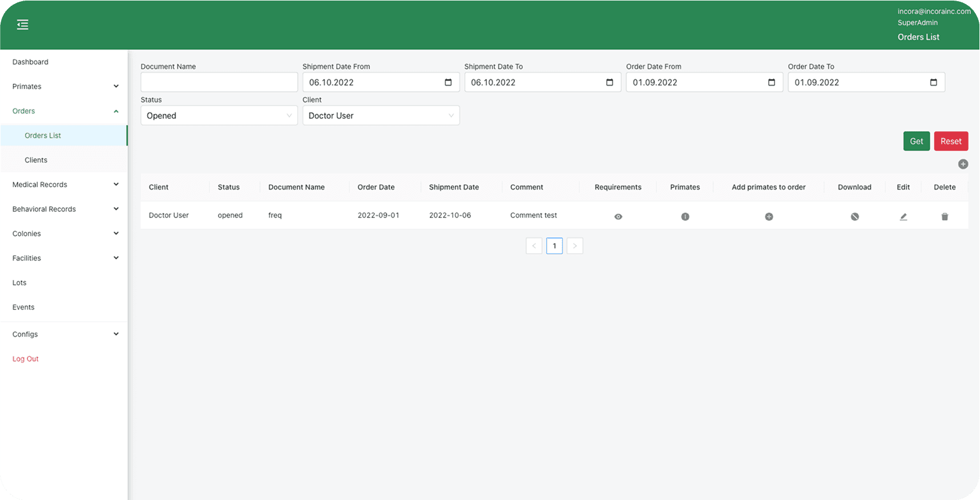Expand the Configs menu

pos(64,334)
